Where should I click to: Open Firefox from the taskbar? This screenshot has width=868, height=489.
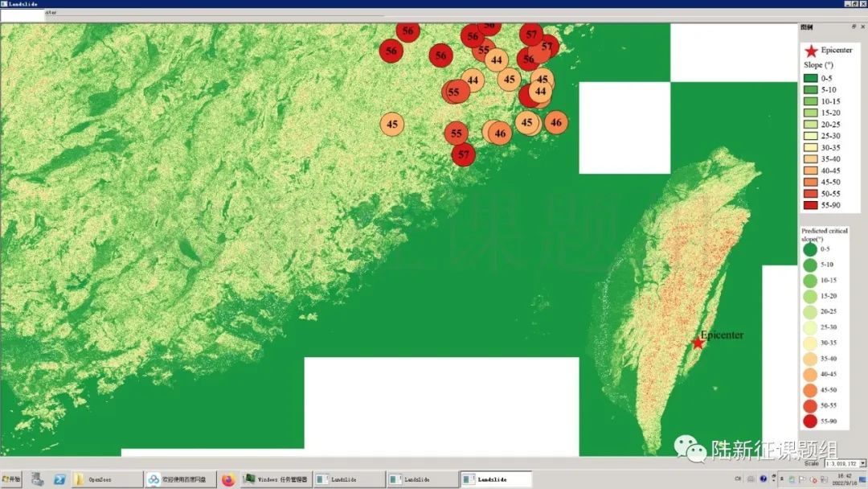[x=228, y=479]
